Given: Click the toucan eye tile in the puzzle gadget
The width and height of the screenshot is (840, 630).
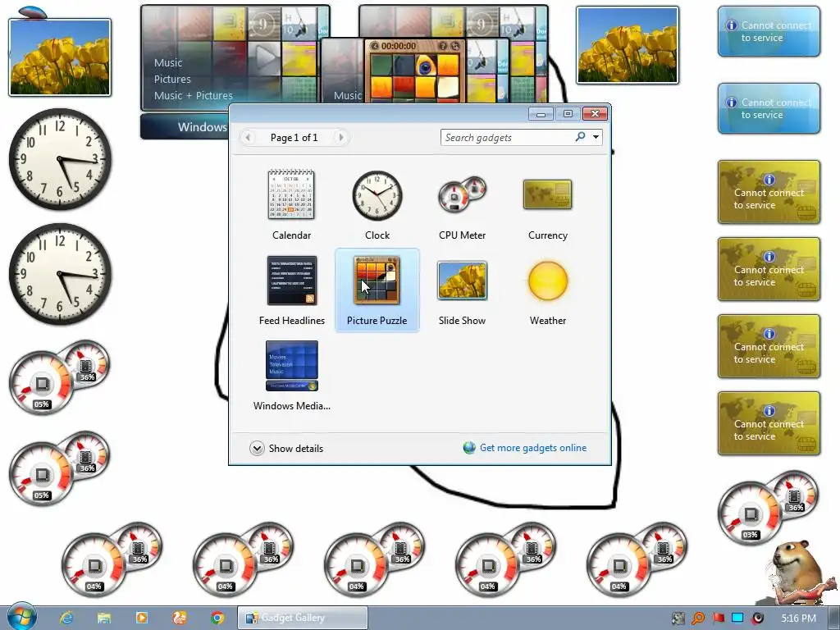Looking at the screenshot, I should pos(426,66).
